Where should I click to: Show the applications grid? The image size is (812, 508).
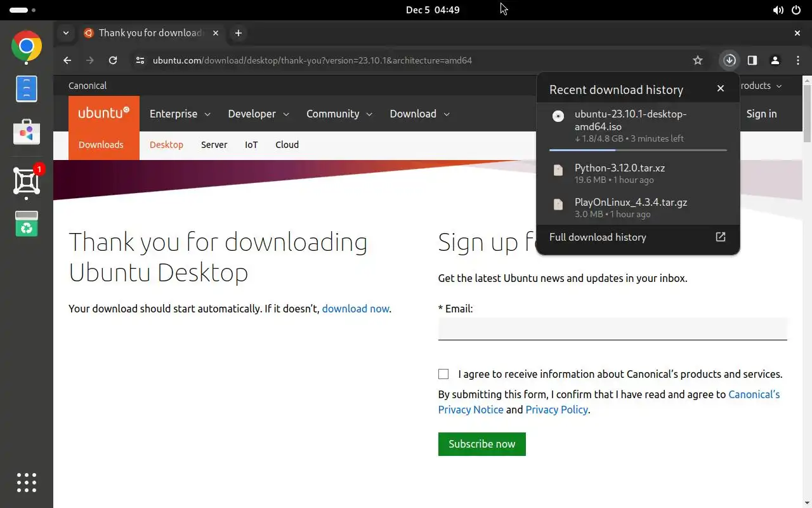[x=27, y=483]
